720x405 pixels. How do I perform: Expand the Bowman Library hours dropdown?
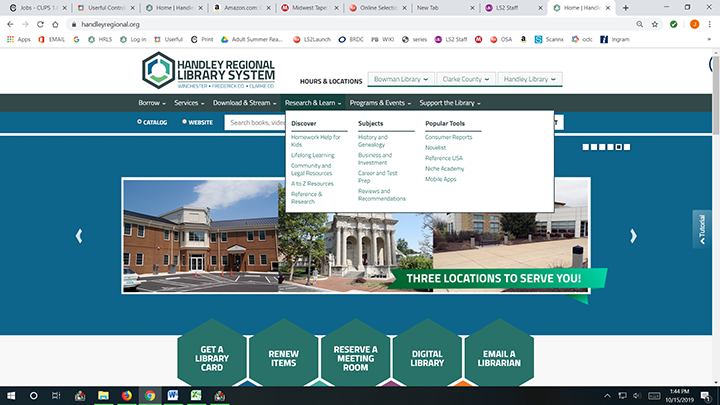coord(401,79)
